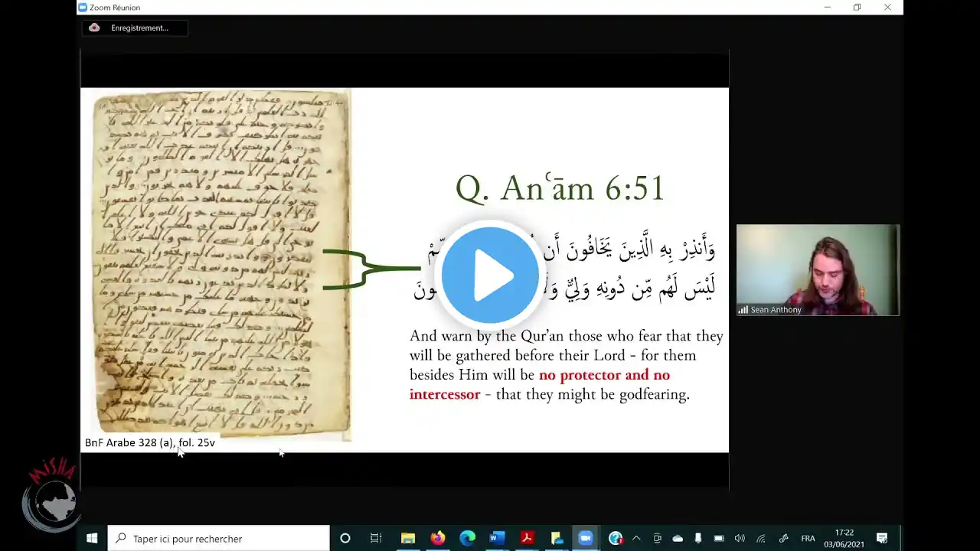Open Adobe Acrobat from the taskbar
The image size is (980, 551).
point(526,539)
